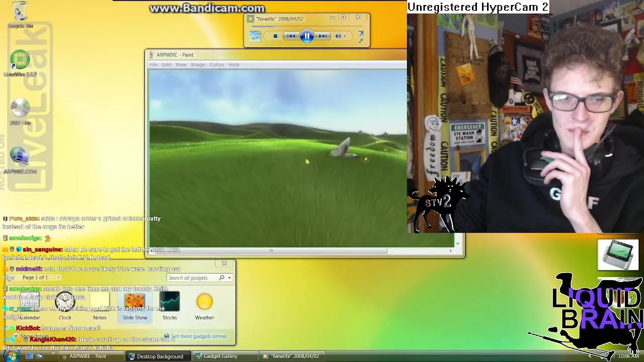
Task: Select the Notes gadget
Action: pyautogui.click(x=100, y=307)
